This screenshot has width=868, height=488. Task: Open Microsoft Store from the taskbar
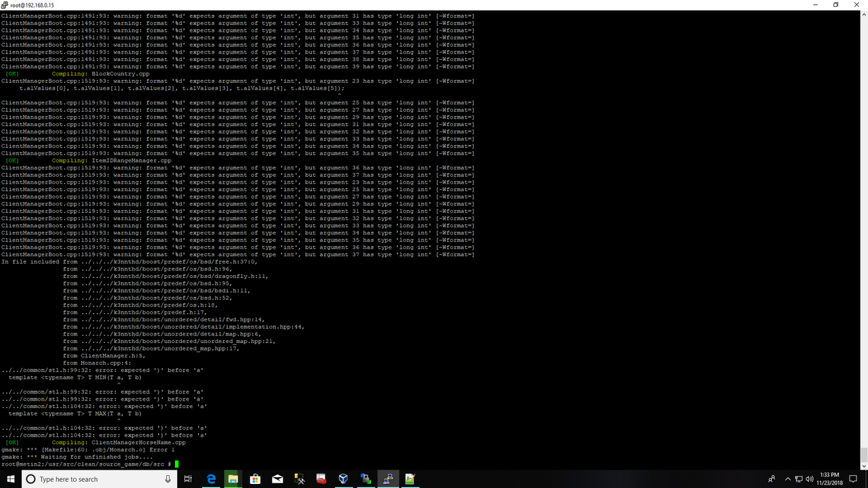[x=255, y=479]
